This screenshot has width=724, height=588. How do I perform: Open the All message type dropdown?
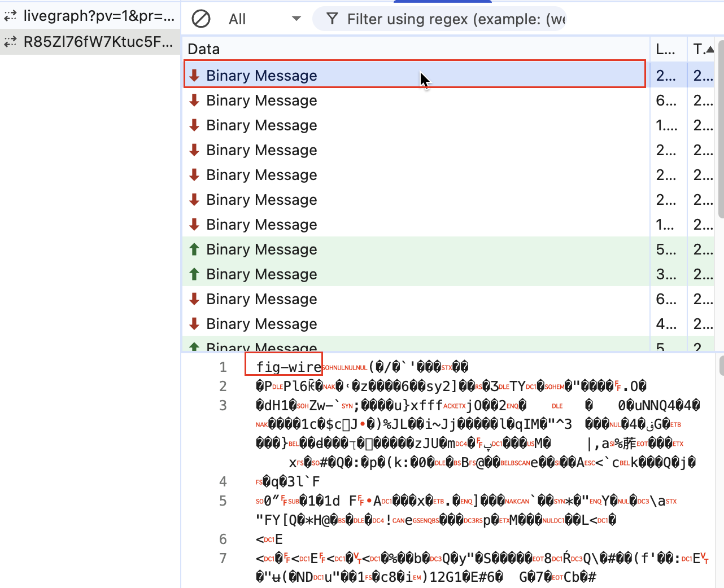point(264,19)
